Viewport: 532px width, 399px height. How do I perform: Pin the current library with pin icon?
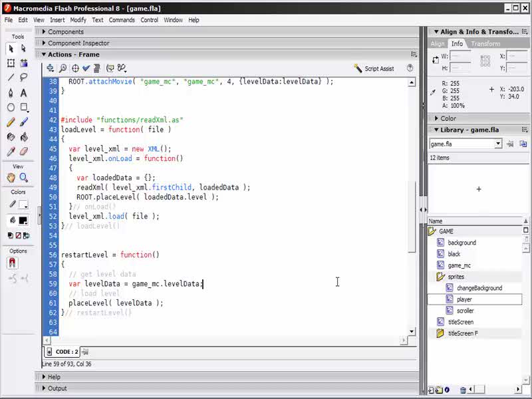(511, 144)
